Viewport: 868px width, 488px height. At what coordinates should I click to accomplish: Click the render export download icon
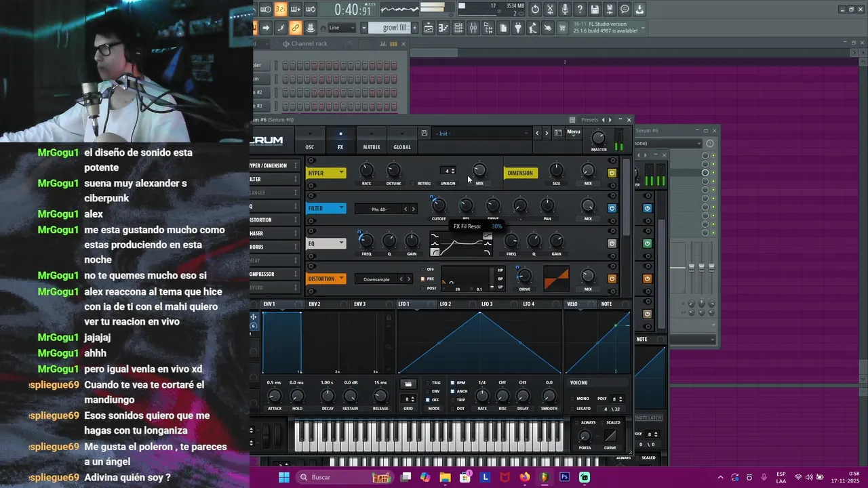click(x=639, y=9)
